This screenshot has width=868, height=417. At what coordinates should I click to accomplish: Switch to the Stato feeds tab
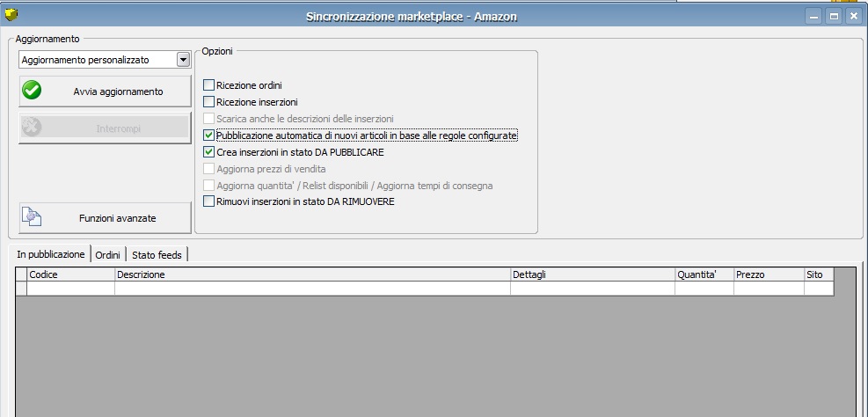[x=157, y=255]
